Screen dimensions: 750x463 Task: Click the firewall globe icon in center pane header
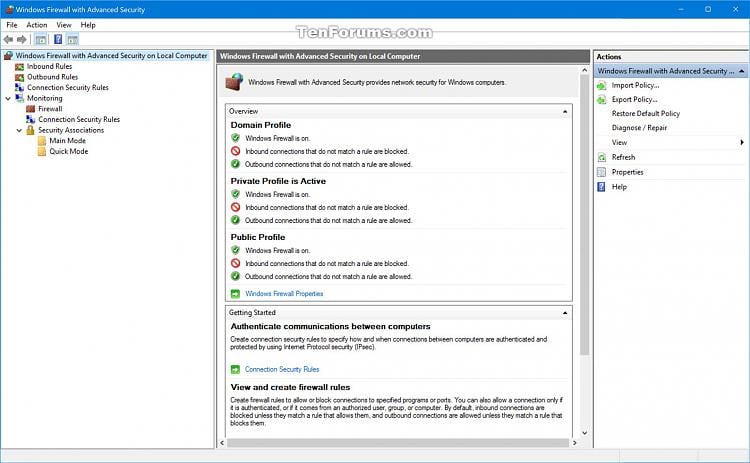tap(234, 82)
